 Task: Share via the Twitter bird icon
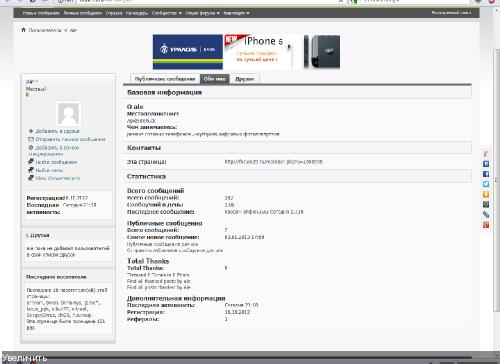(x=486, y=184)
